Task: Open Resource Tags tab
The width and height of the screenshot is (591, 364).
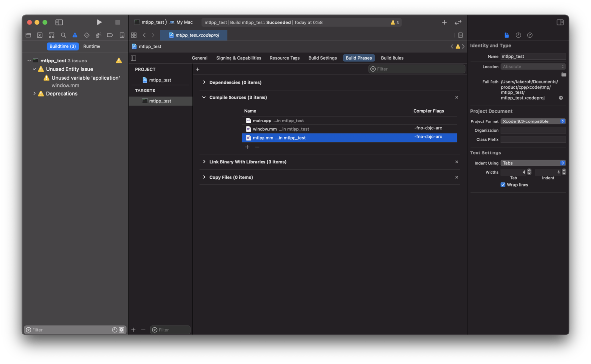Action: point(285,58)
